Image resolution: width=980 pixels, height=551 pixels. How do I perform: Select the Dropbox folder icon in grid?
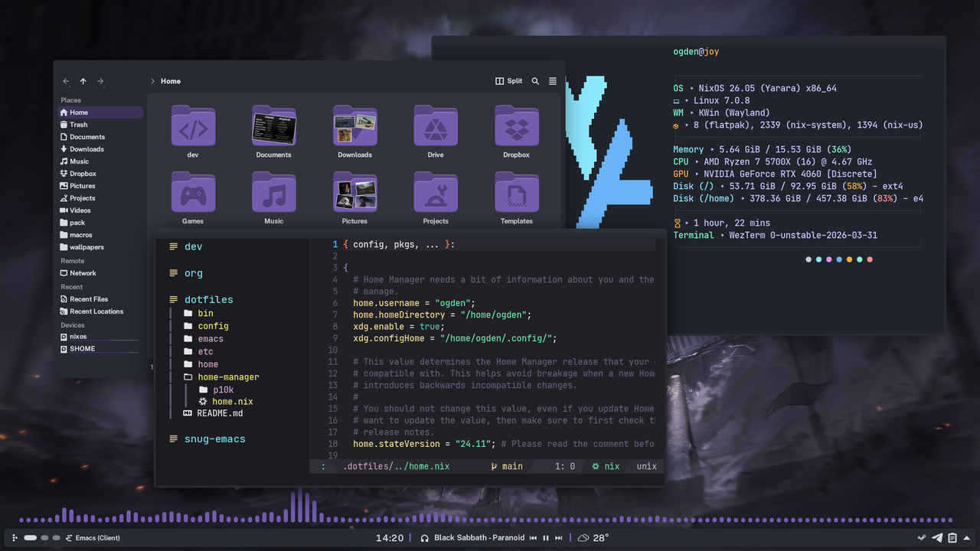click(516, 126)
